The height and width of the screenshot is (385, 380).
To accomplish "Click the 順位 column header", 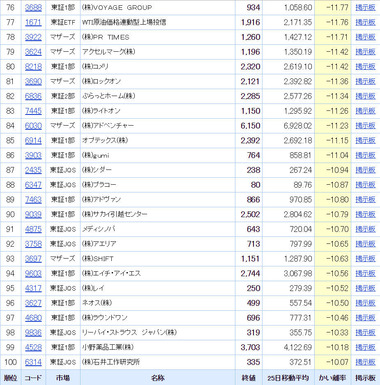I will click(10, 378).
